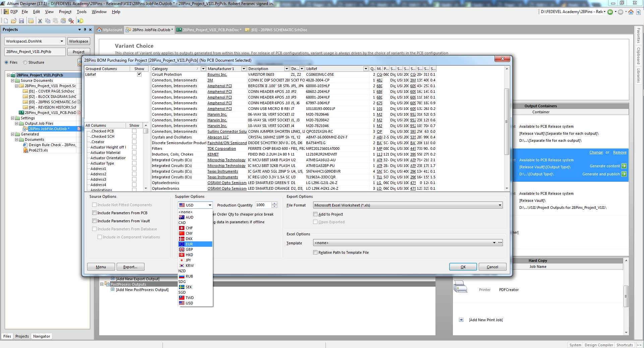The height and width of the screenshot is (348, 644).
Task: Click the Generate content green arrow icon
Action: [624, 166]
